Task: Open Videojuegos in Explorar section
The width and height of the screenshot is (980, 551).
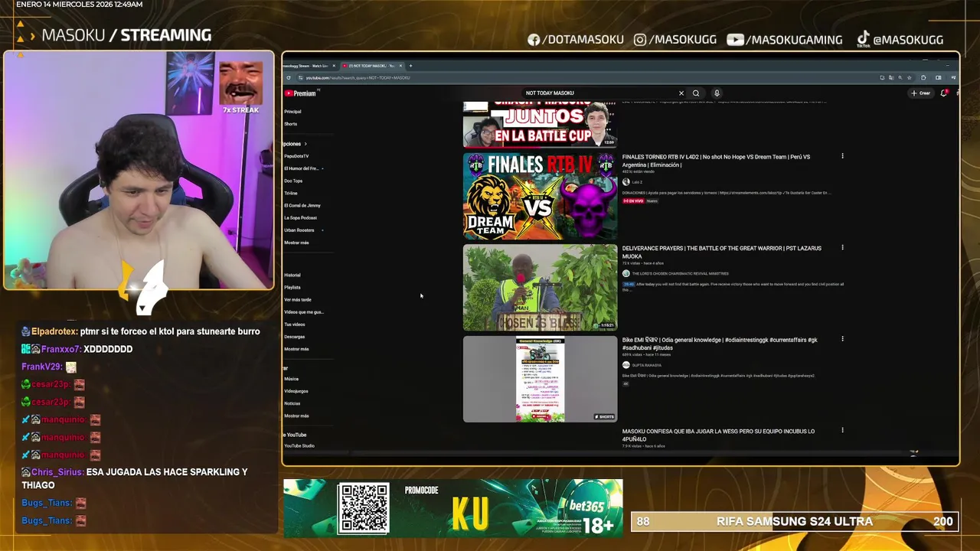Action: (296, 391)
